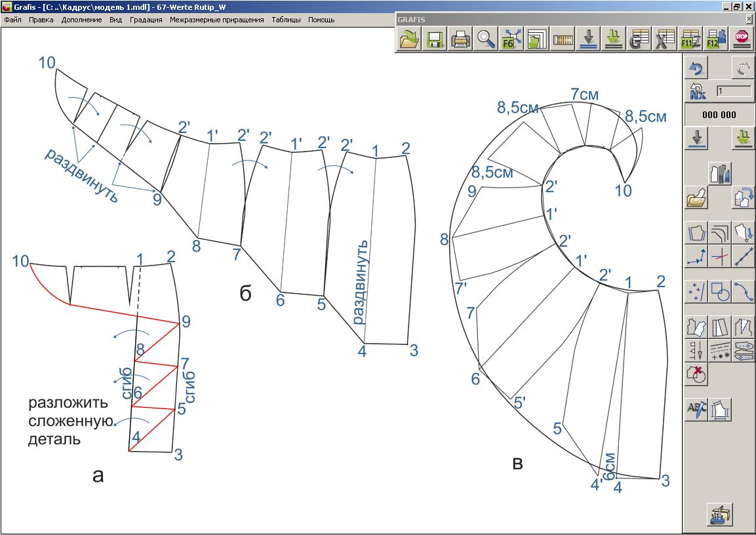Click the printer icon
Screen dimensions: 756x535
[460, 40]
